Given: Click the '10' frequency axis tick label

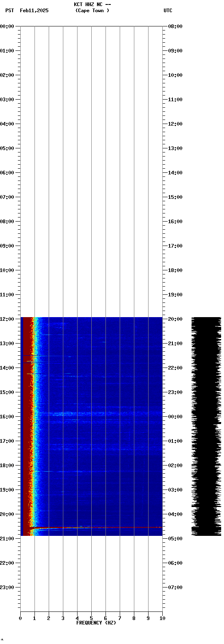Looking at the screenshot, I should [162, 618].
